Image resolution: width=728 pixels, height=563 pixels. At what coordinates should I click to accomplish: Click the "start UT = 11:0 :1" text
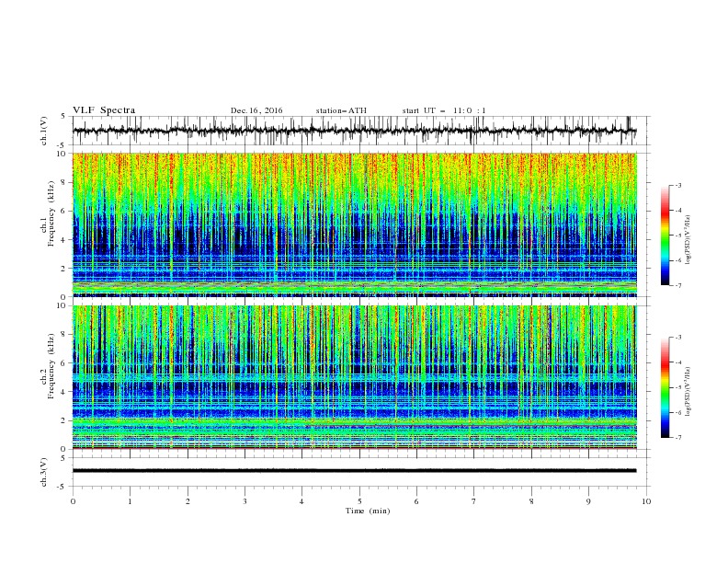[444, 110]
